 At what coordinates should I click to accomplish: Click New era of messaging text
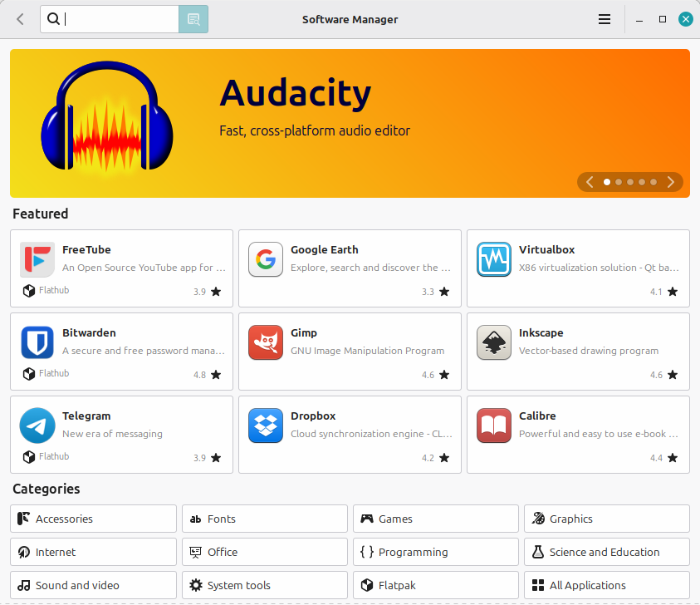[112, 434]
